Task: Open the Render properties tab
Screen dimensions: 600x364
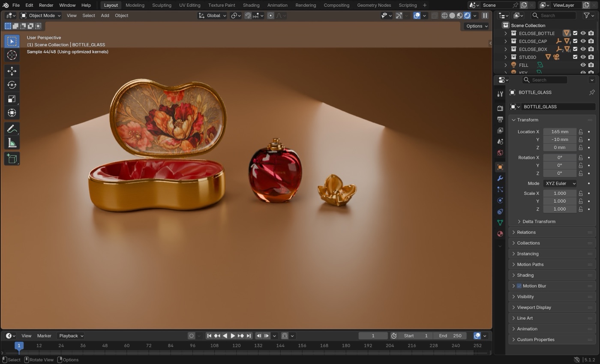Action: [500, 108]
